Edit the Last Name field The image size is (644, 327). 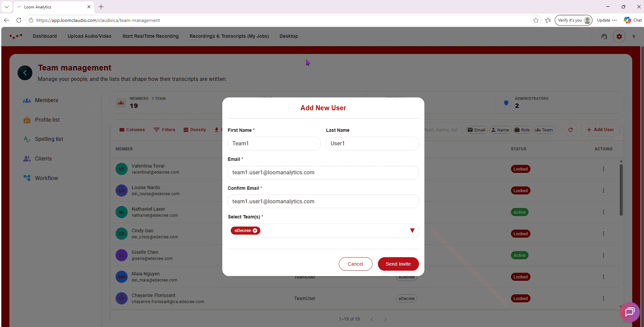[x=372, y=144]
